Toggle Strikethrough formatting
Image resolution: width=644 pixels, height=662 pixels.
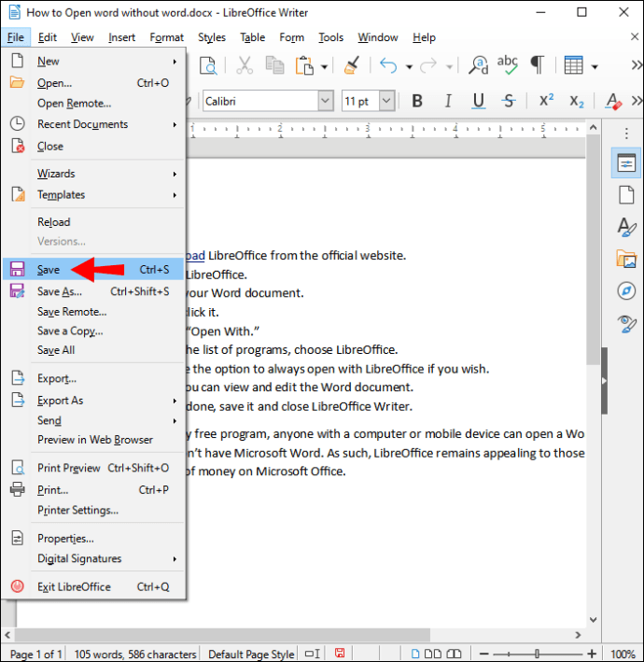click(x=509, y=101)
